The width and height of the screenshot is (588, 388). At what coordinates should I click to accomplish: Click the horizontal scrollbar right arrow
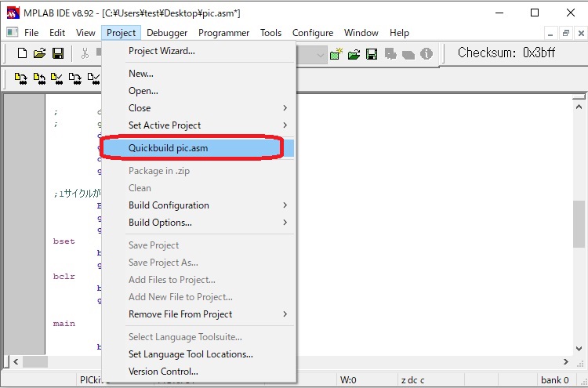point(566,362)
